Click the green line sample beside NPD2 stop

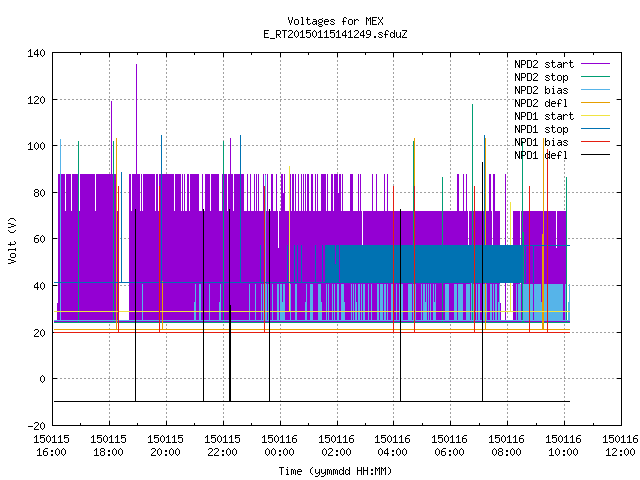(x=596, y=76)
